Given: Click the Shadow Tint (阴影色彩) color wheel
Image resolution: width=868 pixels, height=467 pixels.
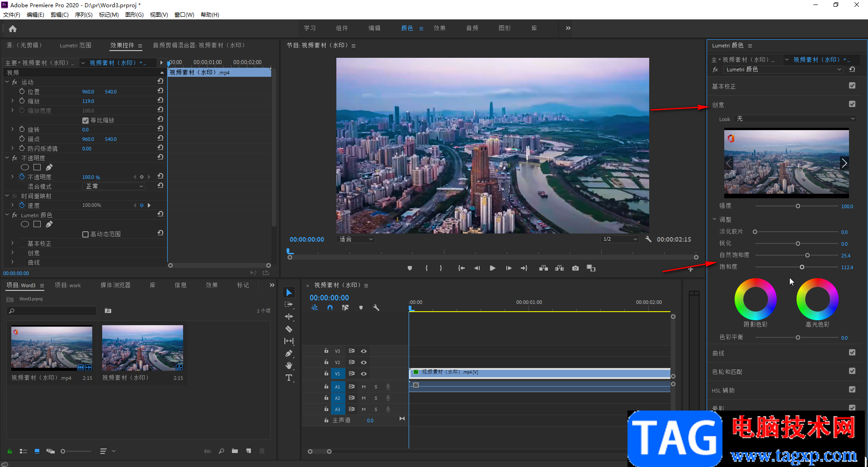Looking at the screenshot, I should [755, 299].
